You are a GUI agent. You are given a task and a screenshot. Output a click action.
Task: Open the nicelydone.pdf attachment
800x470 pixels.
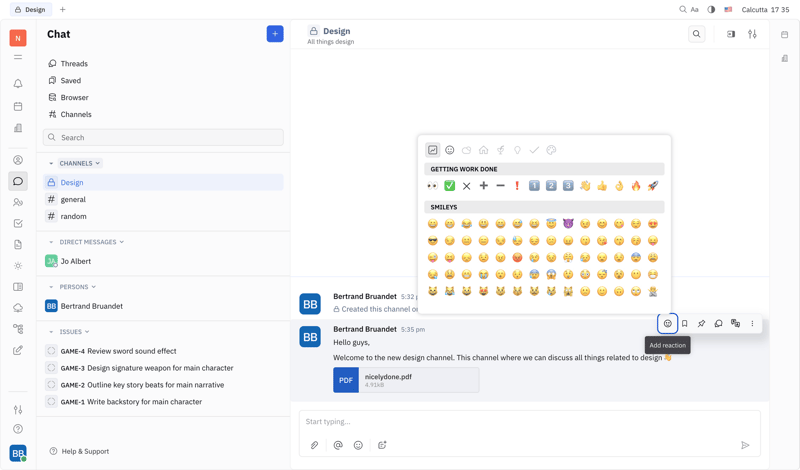pyautogui.click(x=406, y=380)
